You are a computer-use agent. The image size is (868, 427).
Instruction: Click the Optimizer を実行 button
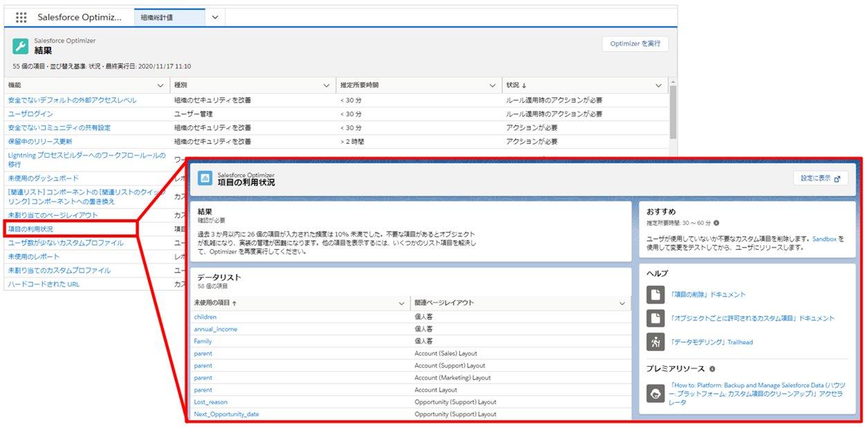tap(635, 44)
